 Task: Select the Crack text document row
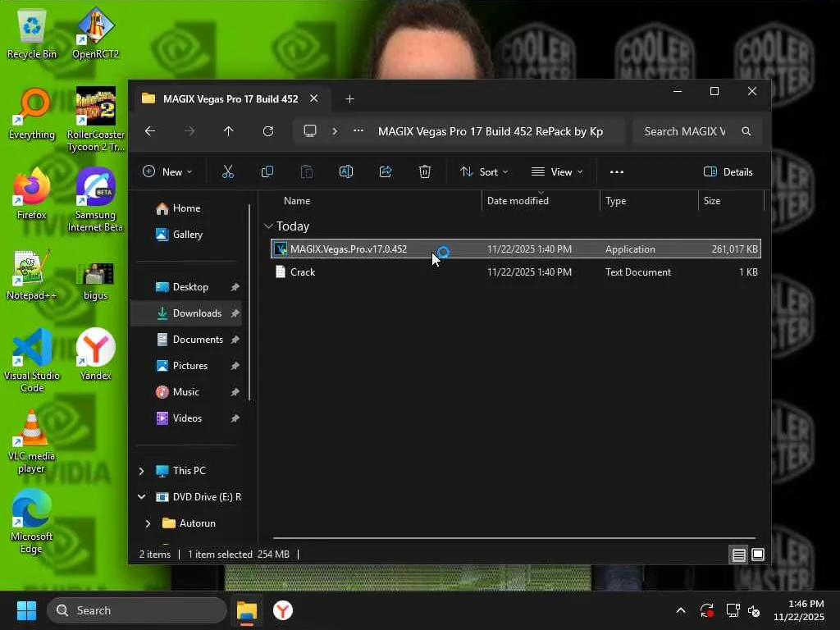(x=516, y=272)
